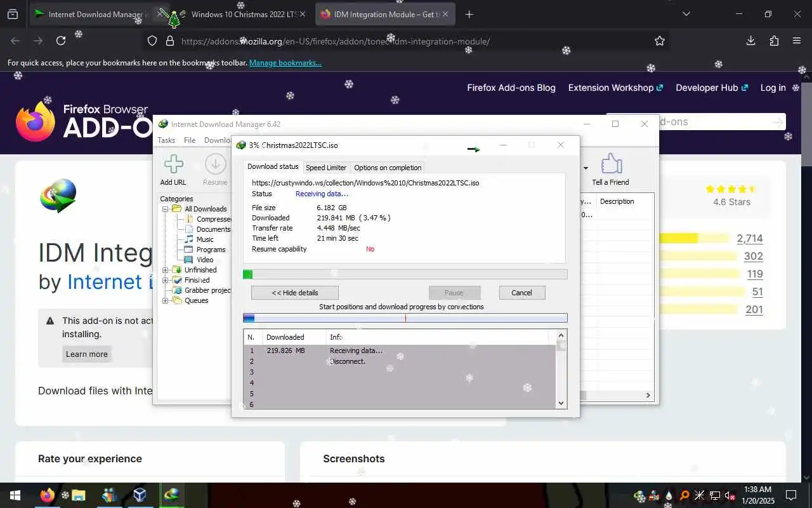Open Firefox hamburger application menu
The height and width of the screenshot is (508, 812).
point(797,41)
